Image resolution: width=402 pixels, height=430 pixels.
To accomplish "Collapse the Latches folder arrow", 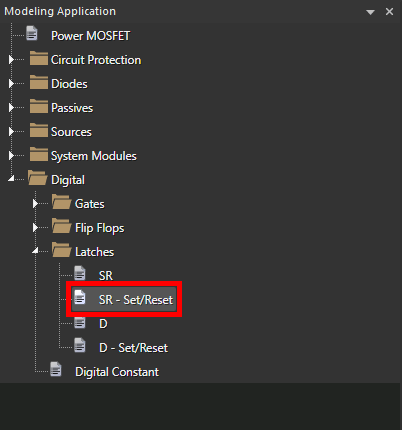I will point(35,251).
